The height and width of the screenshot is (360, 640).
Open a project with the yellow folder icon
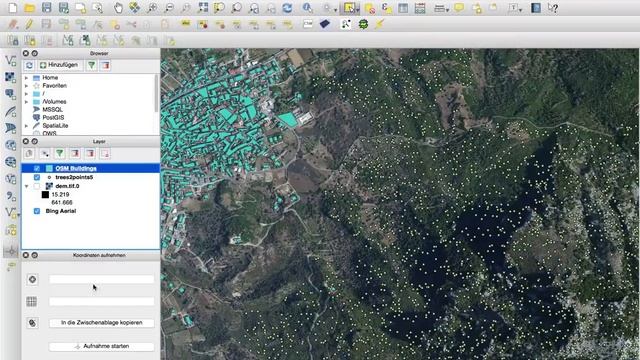[29, 8]
